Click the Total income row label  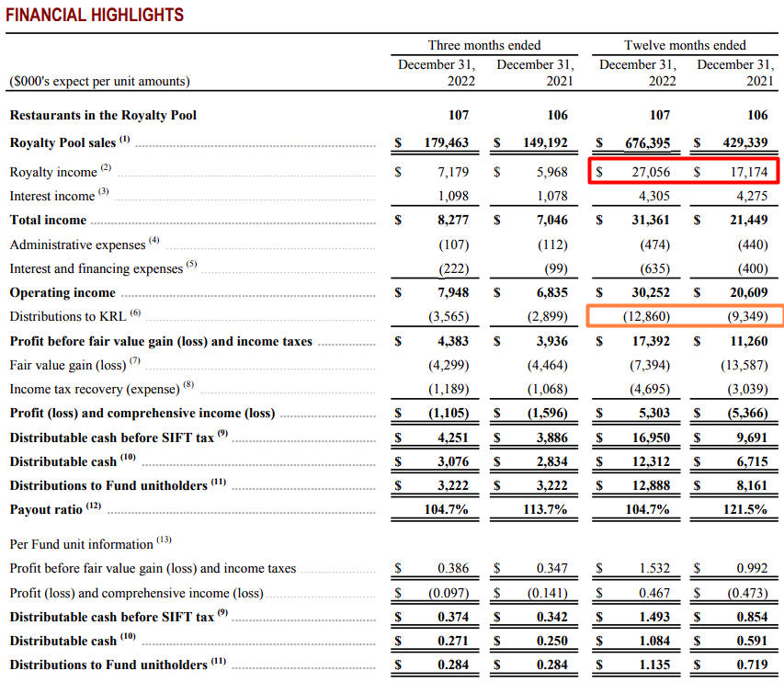coord(48,221)
